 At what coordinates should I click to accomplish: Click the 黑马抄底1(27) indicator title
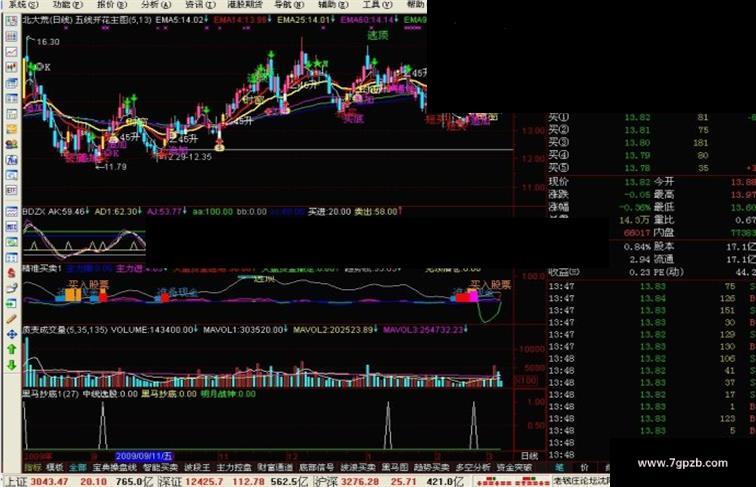(x=50, y=394)
